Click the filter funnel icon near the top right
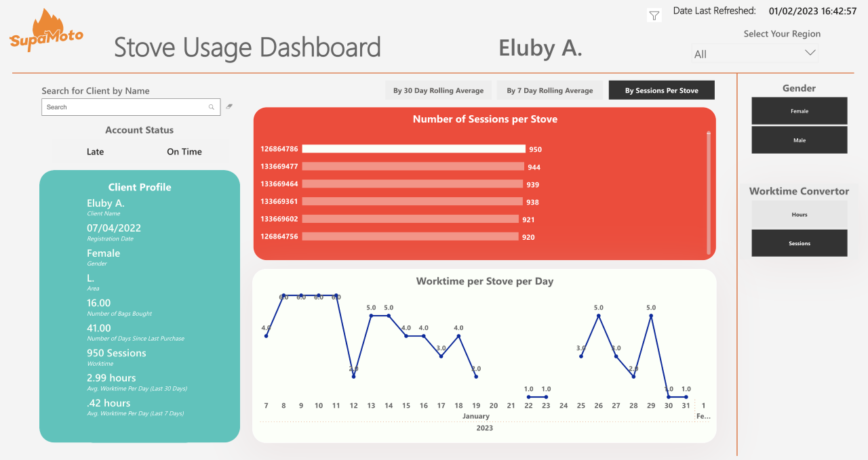Screen dimensions: 868x460 click(654, 15)
